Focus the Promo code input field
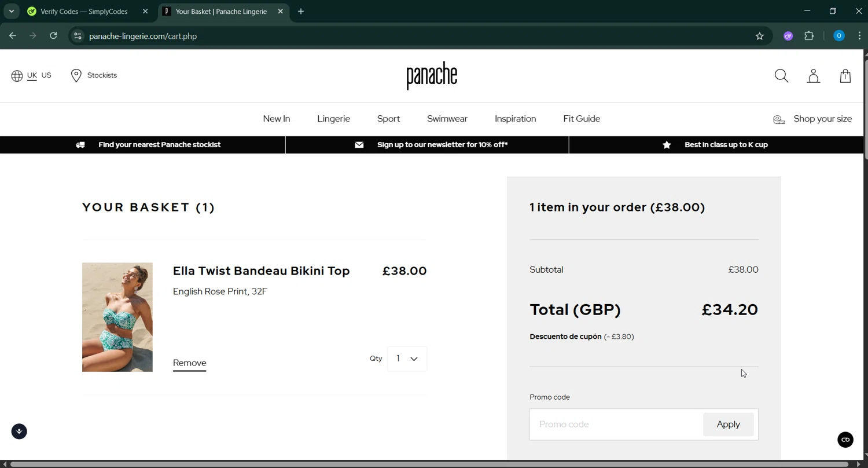Image resolution: width=868 pixels, height=468 pixels. click(616, 425)
